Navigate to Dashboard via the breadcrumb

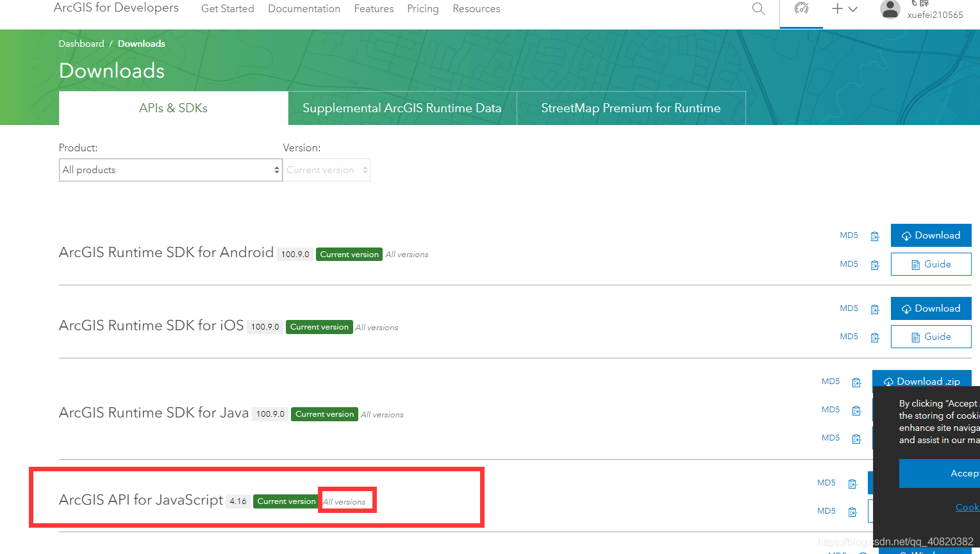click(81, 43)
